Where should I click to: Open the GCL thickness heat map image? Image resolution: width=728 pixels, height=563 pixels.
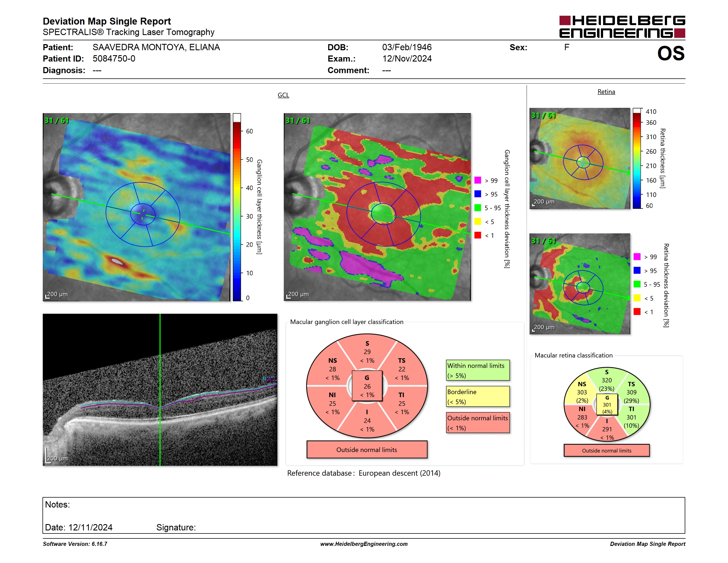(x=136, y=207)
